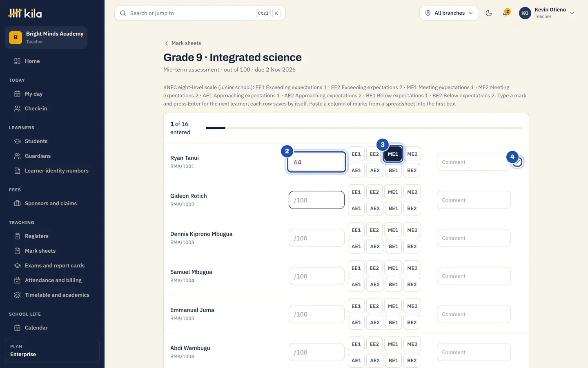
Task: Toggle dark mode moon icon
Action: click(489, 13)
